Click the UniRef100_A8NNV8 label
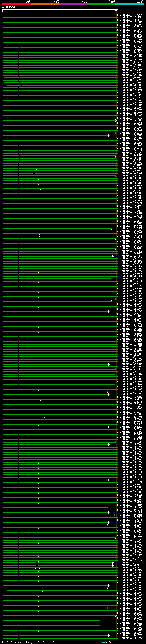Viewport: 146px width, 644px height. [x=131, y=233]
